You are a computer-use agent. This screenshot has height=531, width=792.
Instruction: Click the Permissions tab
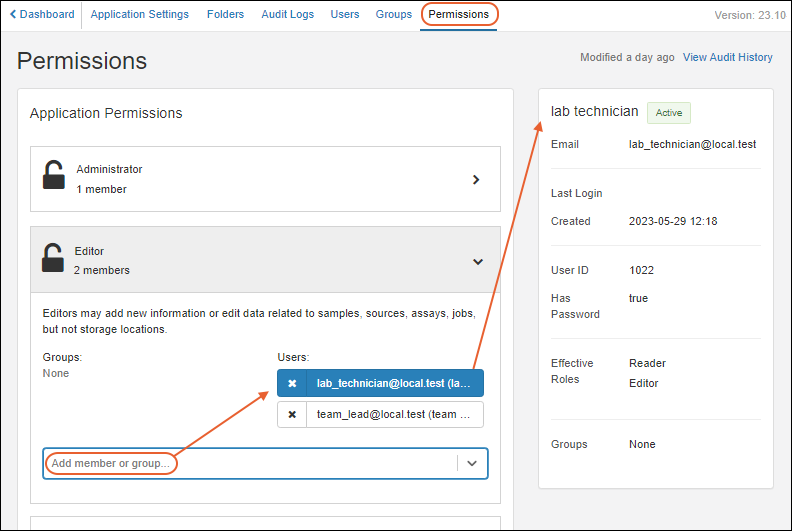pyautogui.click(x=459, y=15)
